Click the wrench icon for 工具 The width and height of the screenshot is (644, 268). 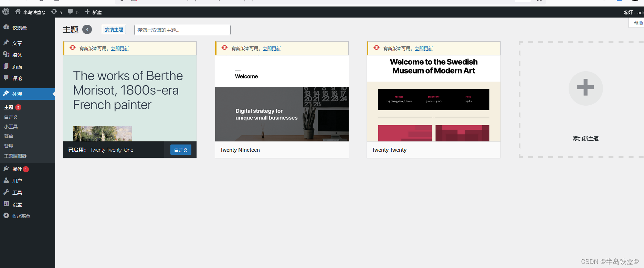[6, 192]
